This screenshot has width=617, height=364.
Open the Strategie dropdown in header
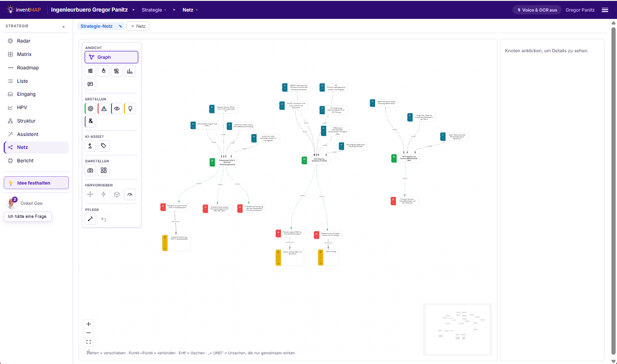coord(154,10)
